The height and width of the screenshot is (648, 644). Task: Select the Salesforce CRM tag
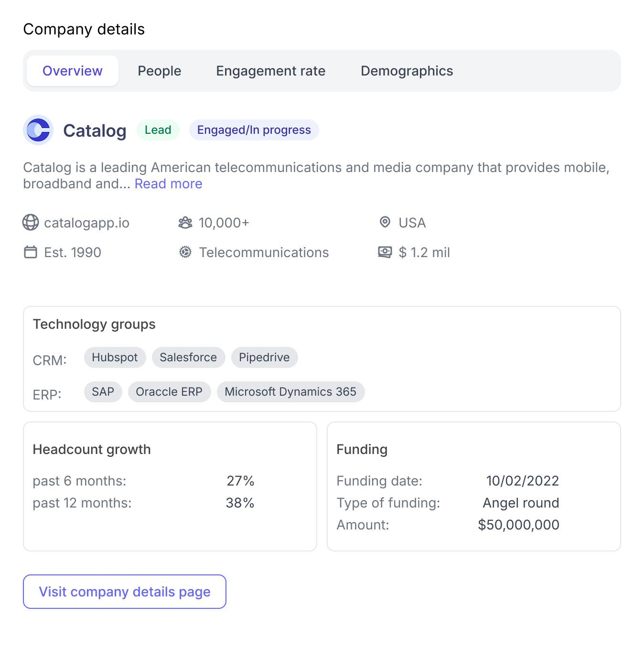(188, 357)
